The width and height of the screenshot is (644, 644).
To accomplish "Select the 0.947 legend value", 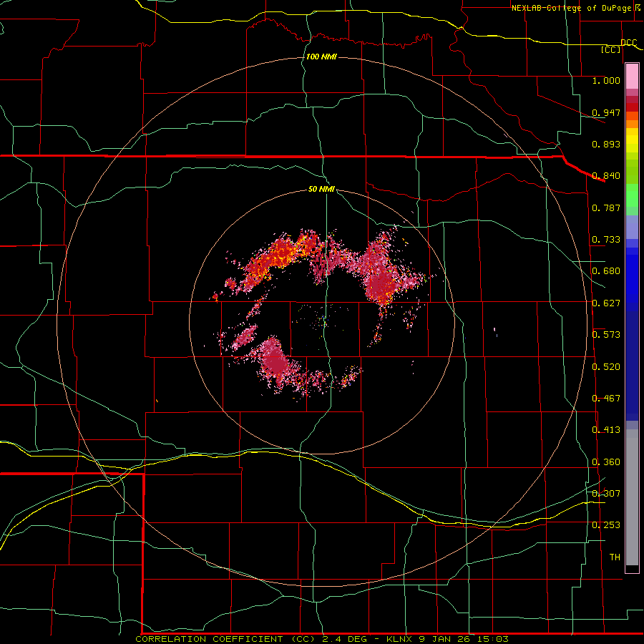I will coord(606,112).
